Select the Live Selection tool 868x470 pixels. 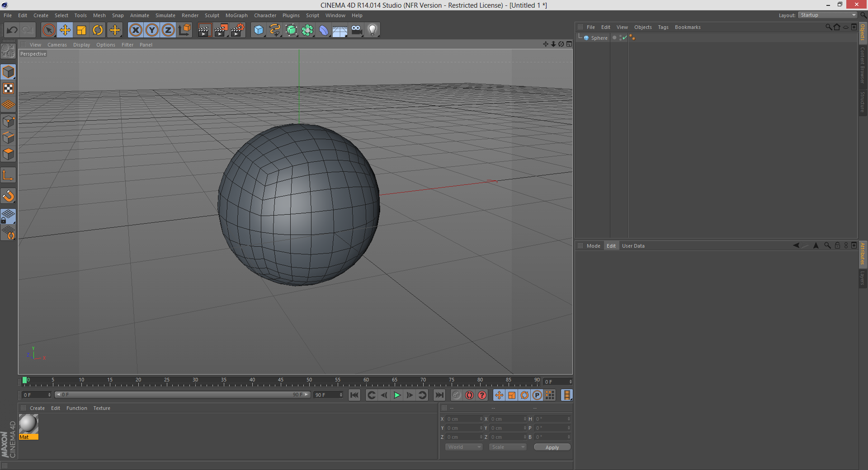[48, 30]
